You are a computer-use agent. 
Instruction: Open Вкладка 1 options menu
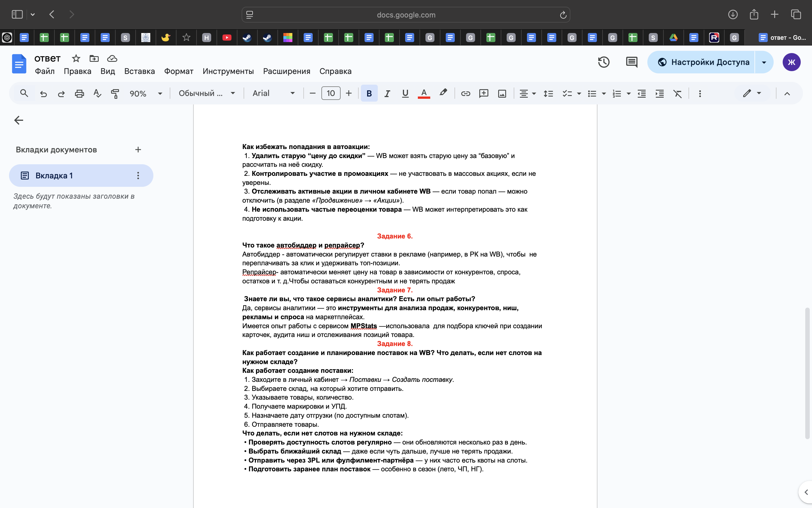[138, 175]
